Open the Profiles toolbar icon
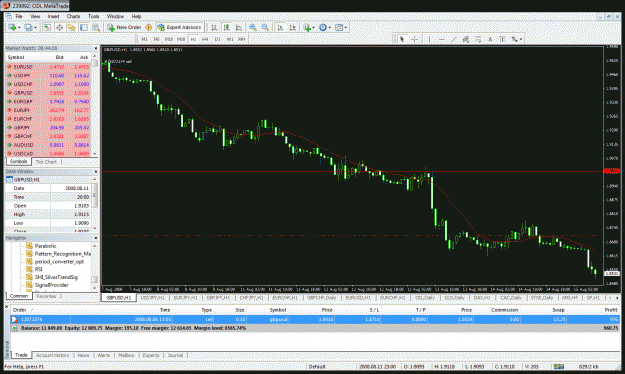 (28, 27)
